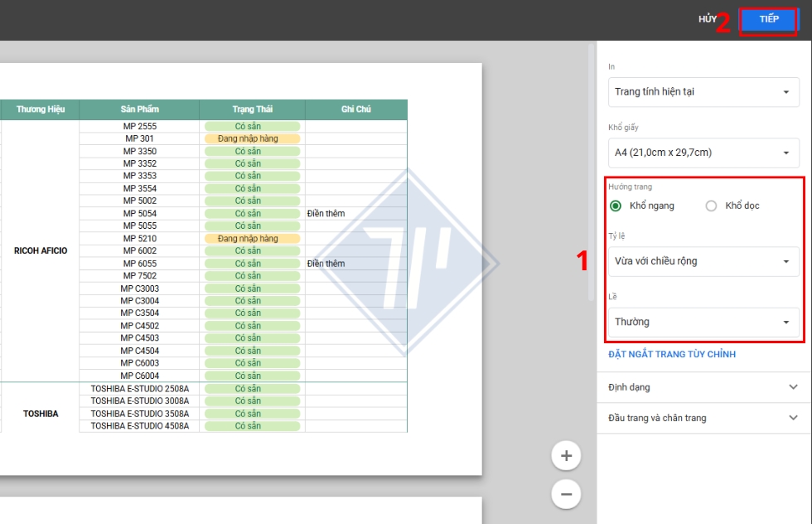Open the A4 paper size dropdown
This screenshot has width=812, height=524.
[x=703, y=153]
